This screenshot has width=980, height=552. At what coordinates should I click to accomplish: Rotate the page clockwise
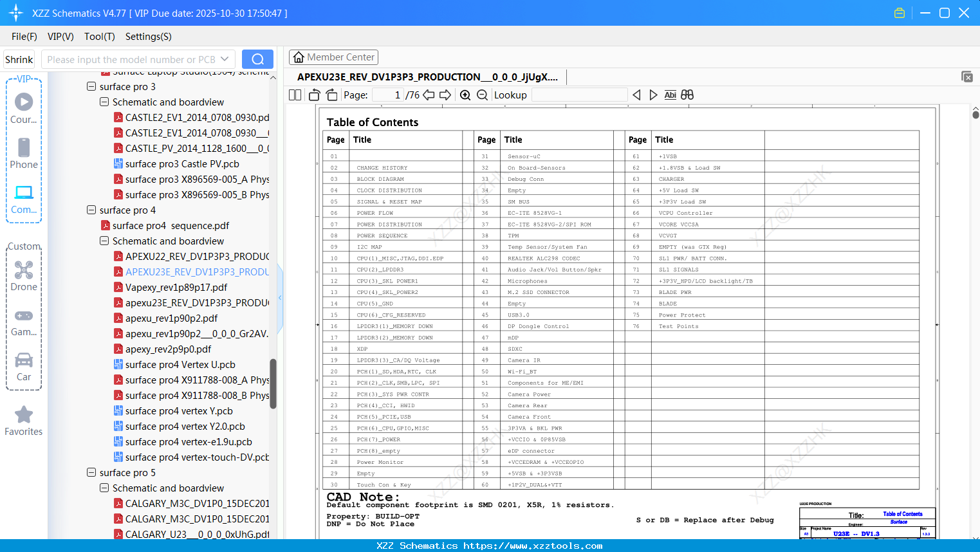pos(331,95)
